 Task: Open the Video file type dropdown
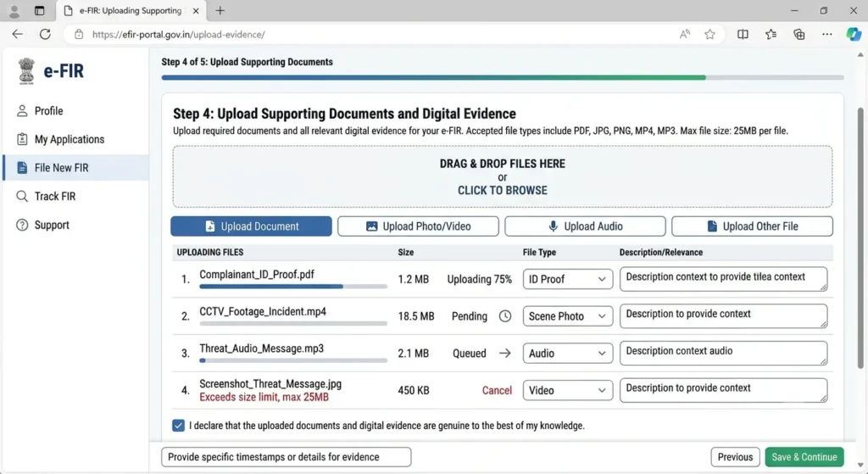pyautogui.click(x=567, y=390)
